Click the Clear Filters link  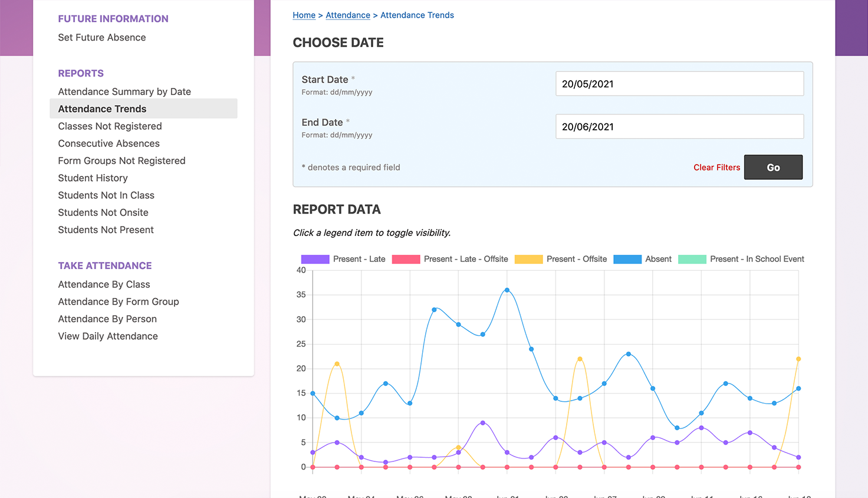716,168
